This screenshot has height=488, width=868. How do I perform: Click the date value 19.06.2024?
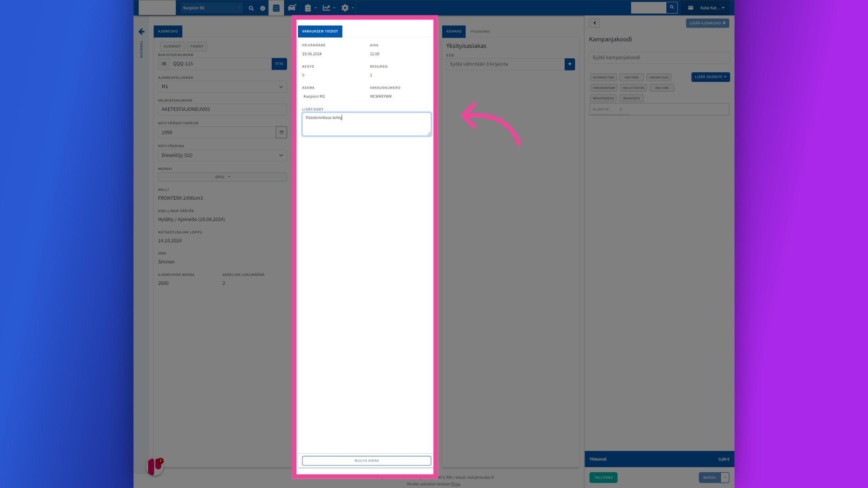(312, 54)
